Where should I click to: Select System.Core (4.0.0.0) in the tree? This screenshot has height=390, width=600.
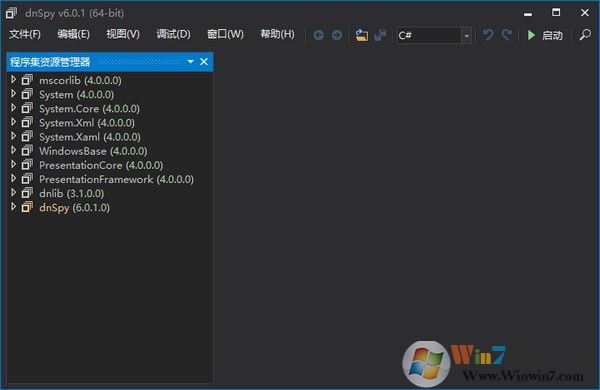[x=89, y=109]
